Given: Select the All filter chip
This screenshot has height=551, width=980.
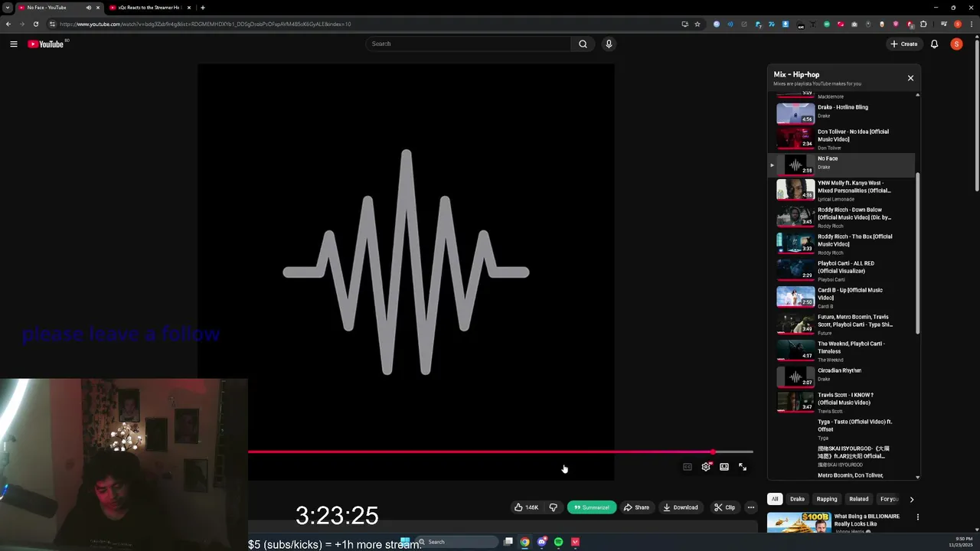Looking at the screenshot, I should click(x=775, y=499).
